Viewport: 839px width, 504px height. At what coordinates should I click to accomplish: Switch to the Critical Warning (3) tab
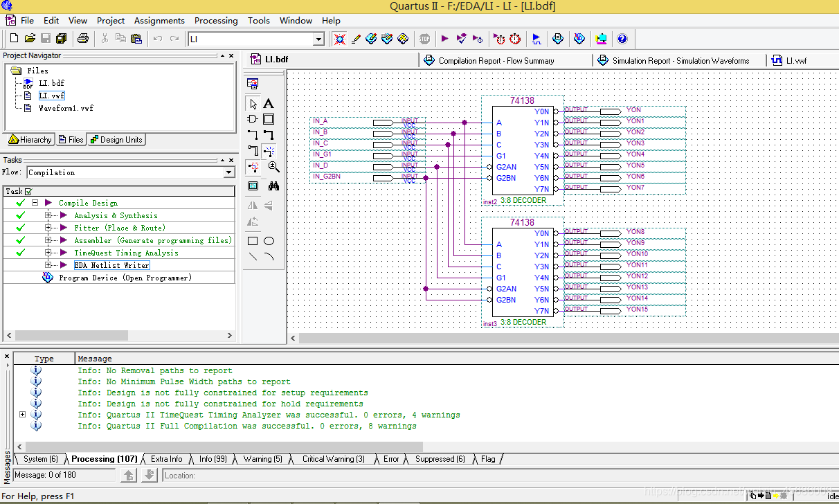333,459
